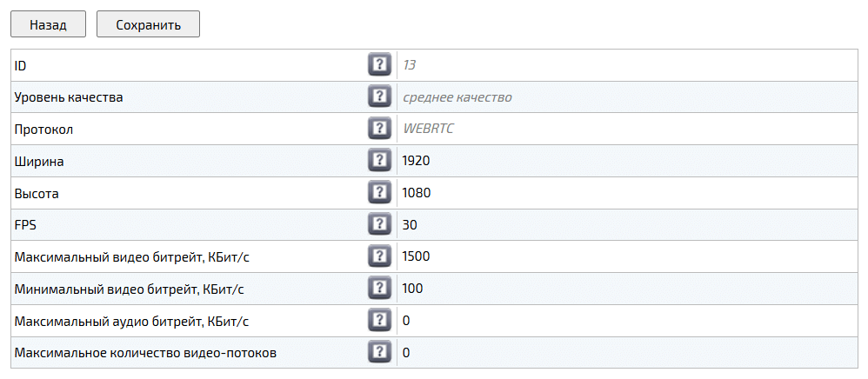
Task: Edit the Максимальное количество видео-потоков value
Action: (626, 352)
